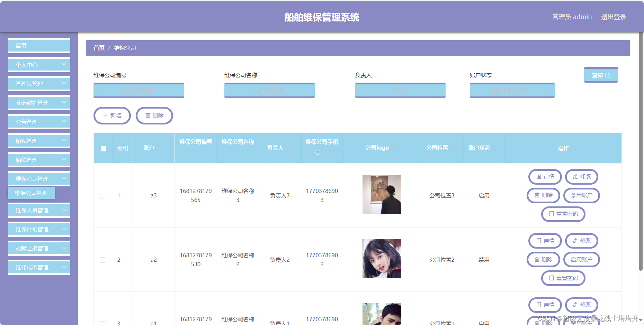
Task: Delete the row for account a2
Action: click(543, 260)
